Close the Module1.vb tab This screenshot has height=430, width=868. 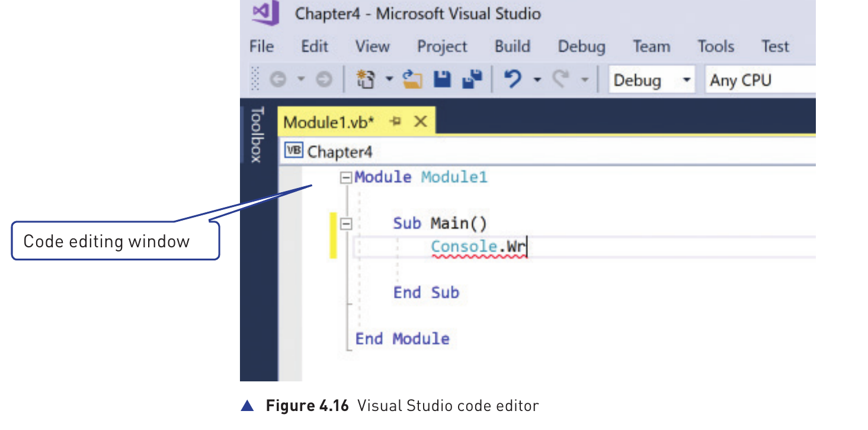(420, 122)
